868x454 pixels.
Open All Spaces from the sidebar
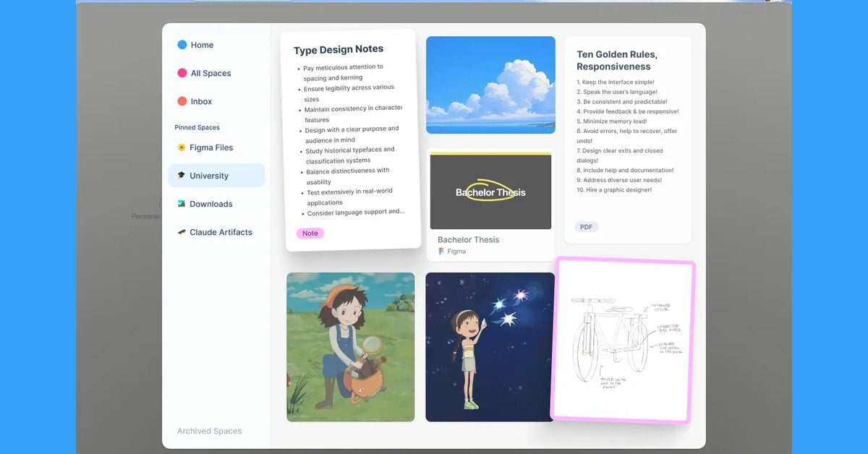pyautogui.click(x=210, y=72)
